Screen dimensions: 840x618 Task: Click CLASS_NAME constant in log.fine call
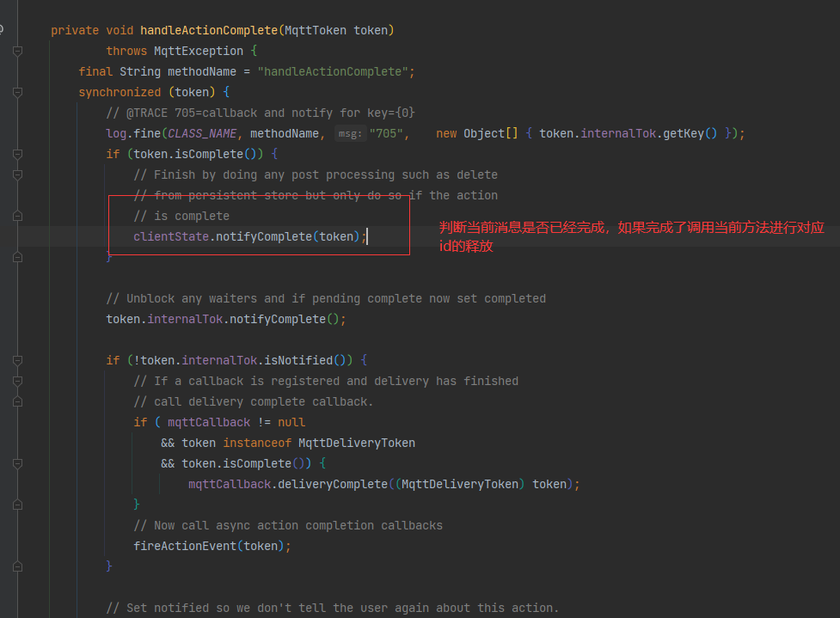[203, 134]
